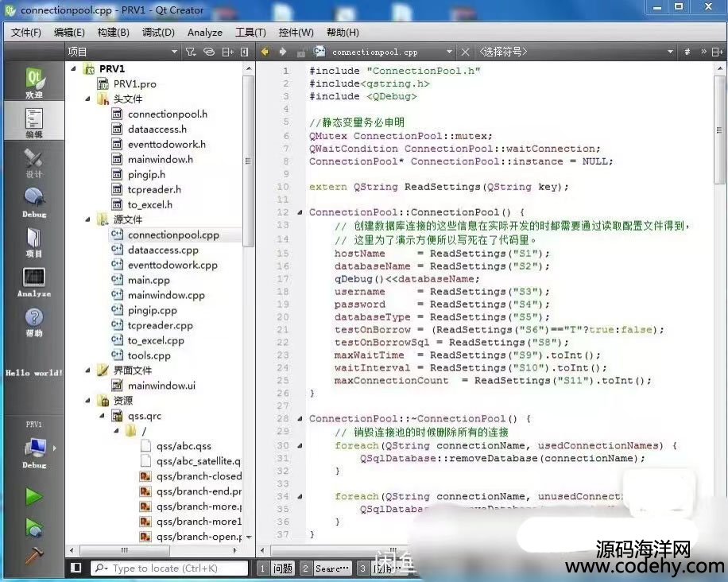Select connectionpool.h header file
Image resolution: width=728 pixels, height=582 pixels.
point(168,114)
